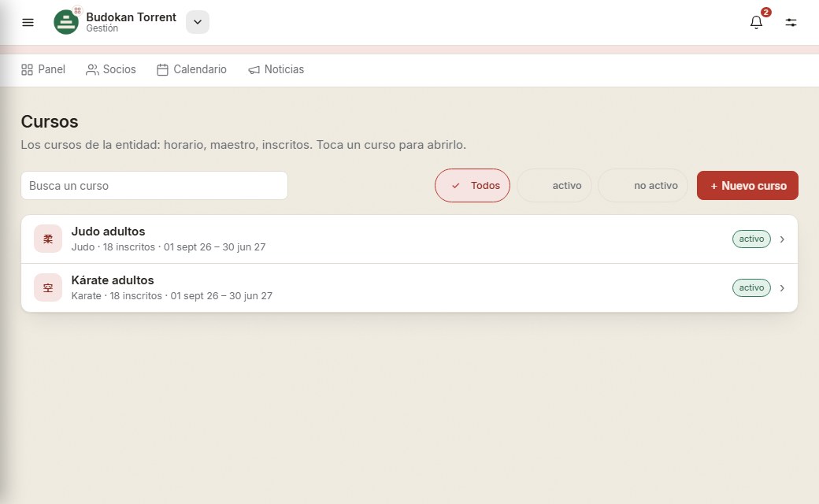Viewport: 819px width, 504px height.
Task: Open the hamburger menu
Action: coord(28,23)
